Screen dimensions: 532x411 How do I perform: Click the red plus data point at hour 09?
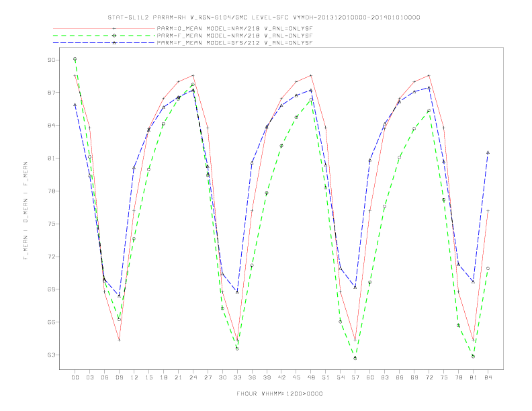[x=119, y=340]
